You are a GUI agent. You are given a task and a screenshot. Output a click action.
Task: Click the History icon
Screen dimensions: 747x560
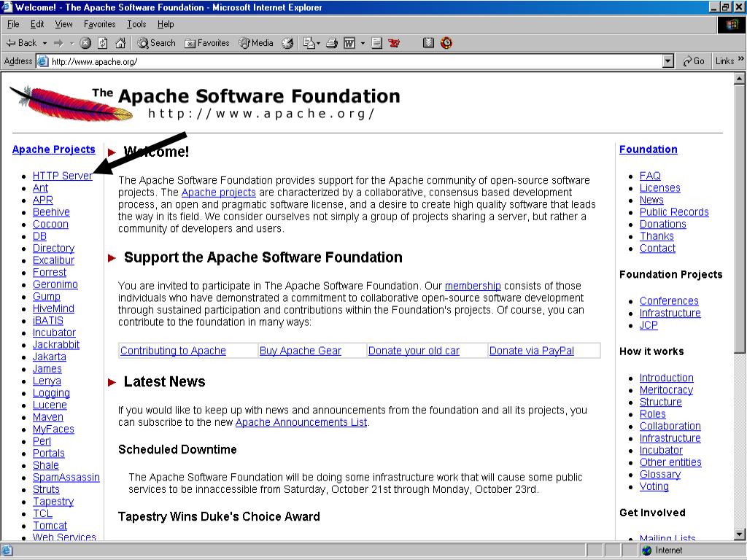(287, 43)
